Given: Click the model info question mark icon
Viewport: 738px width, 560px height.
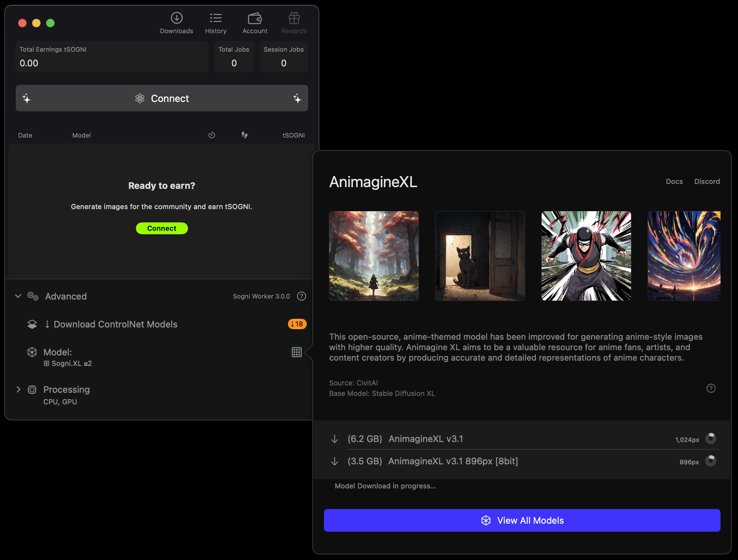Looking at the screenshot, I should 711,388.
